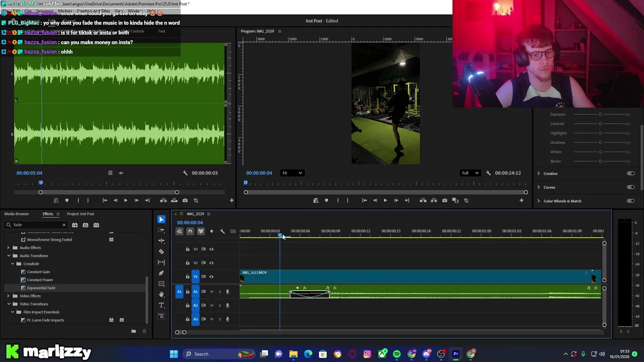
Task: Select the Selection tool in timeline toolbar
Action: [x=161, y=219]
